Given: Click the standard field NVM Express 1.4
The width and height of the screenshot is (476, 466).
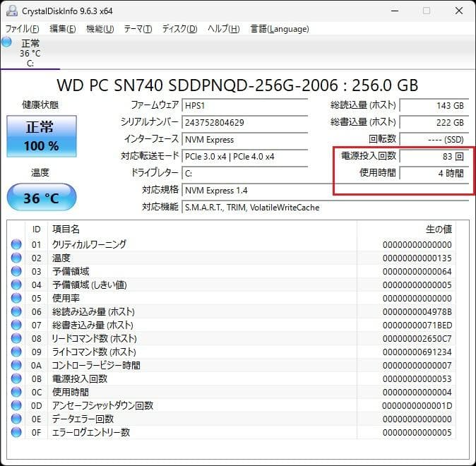Looking at the screenshot, I should coord(325,191).
